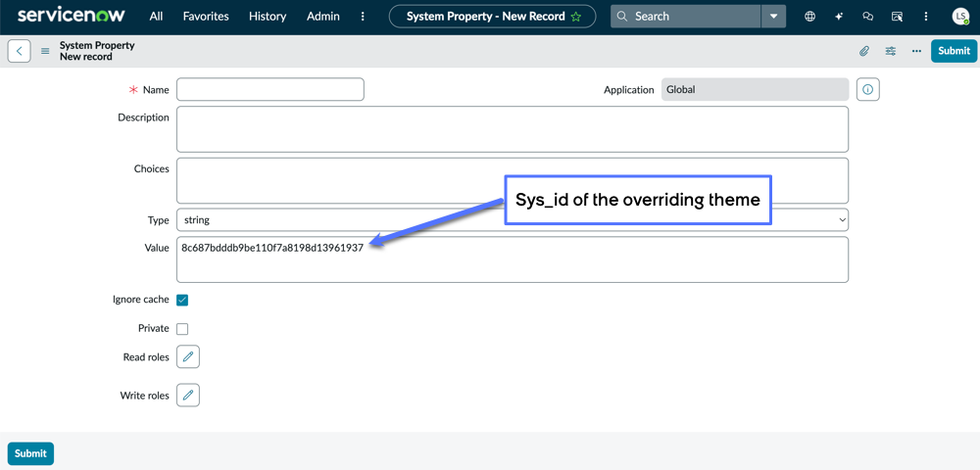
Task: Go back using the left chevron button
Action: coord(20,51)
